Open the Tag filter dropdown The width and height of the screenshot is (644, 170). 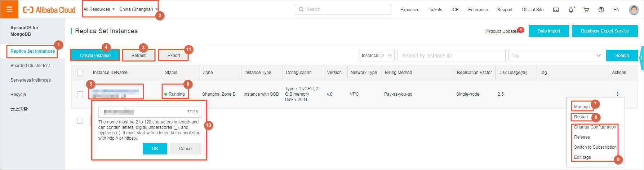click(555, 56)
